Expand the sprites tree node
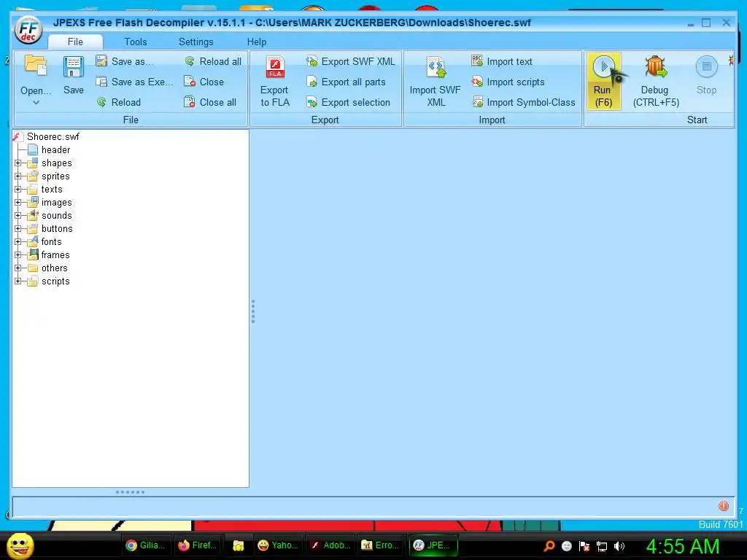747x560 pixels. pyautogui.click(x=18, y=176)
